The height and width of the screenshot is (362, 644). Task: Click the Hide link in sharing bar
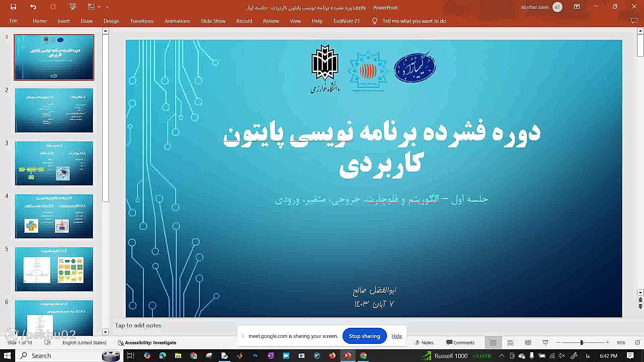[396, 336]
